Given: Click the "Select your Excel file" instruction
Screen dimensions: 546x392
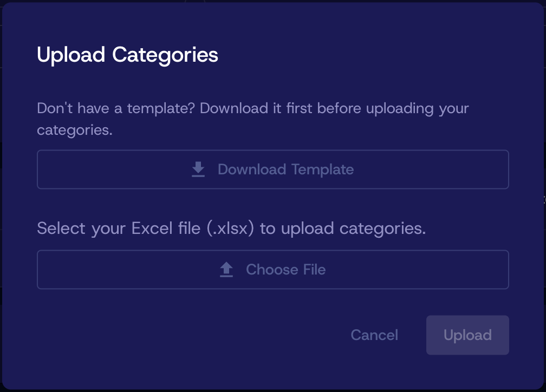Looking at the screenshot, I should tap(119, 228).
